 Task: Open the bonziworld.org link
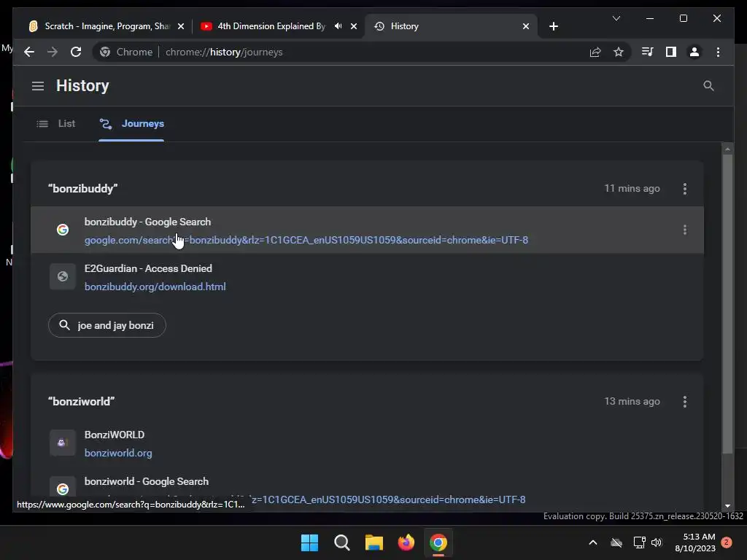[118, 453]
